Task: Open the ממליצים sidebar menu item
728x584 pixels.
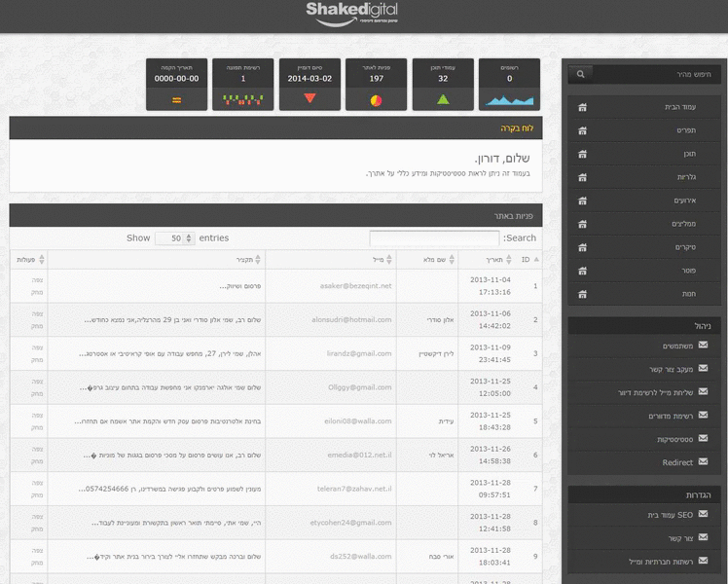Action: pos(644,224)
